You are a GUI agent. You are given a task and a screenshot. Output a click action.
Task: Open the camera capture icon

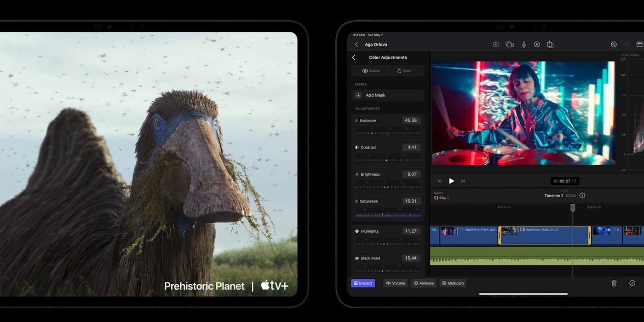tap(509, 45)
